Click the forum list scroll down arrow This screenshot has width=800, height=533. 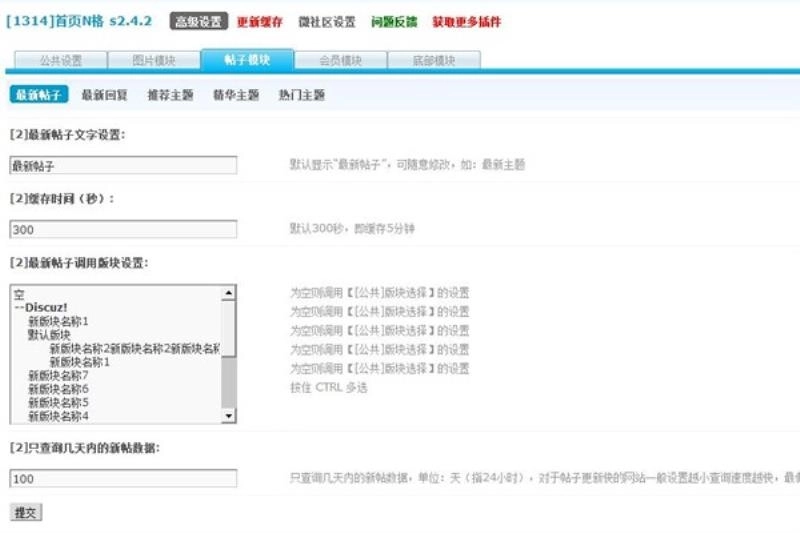(x=229, y=416)
